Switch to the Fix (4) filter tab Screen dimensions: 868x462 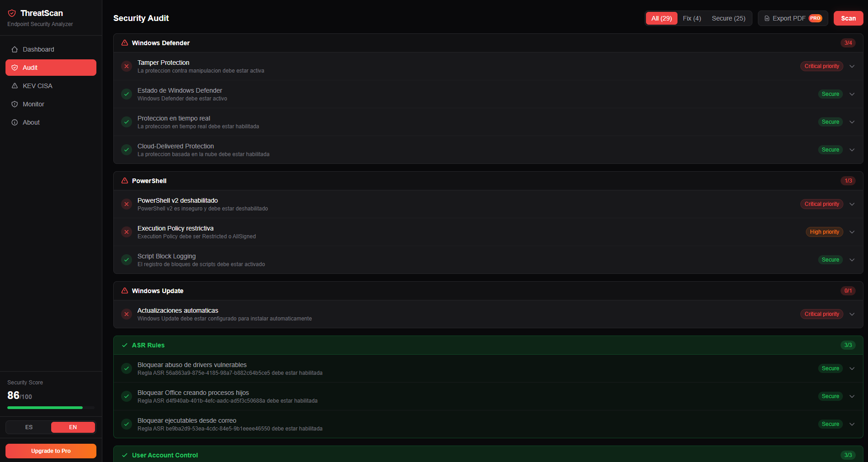(x=692, y=18)
